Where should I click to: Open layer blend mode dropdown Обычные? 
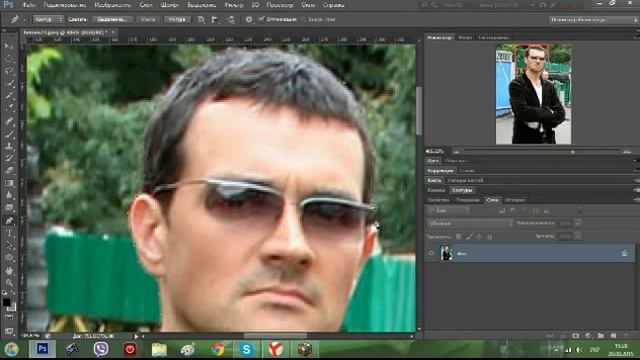point(470,223)
